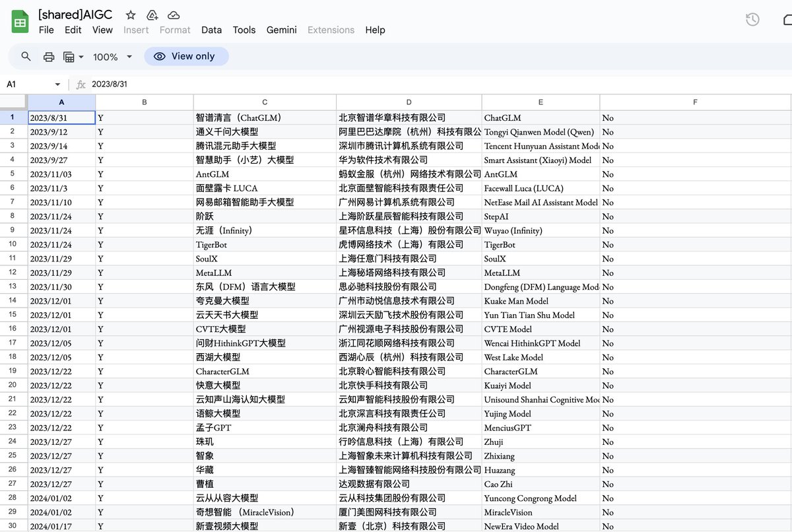This screenshot has height=532, width=792.
Task: Open the Google Sheets home icon
Action: pyautogui.click(x=20, y=22)
